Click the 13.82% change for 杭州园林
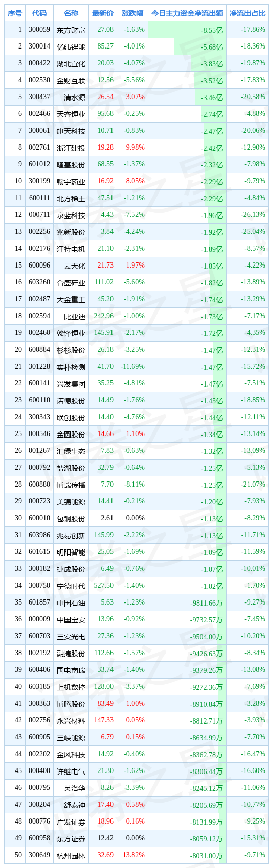This screenshot has width=269, height=868. pyautogui.click(x=134, y=855)
